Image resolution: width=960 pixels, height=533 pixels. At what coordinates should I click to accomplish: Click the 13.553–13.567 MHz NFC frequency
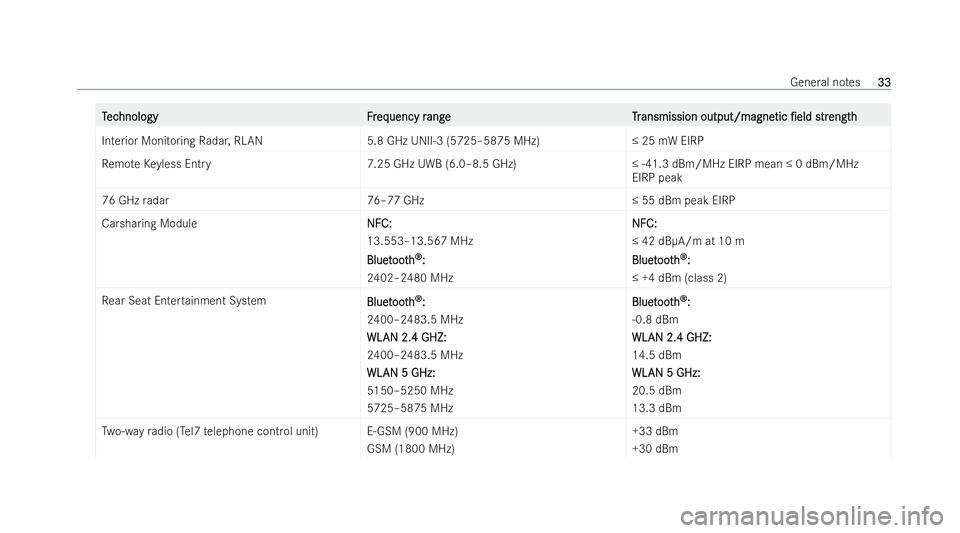(x=420, y=241)
